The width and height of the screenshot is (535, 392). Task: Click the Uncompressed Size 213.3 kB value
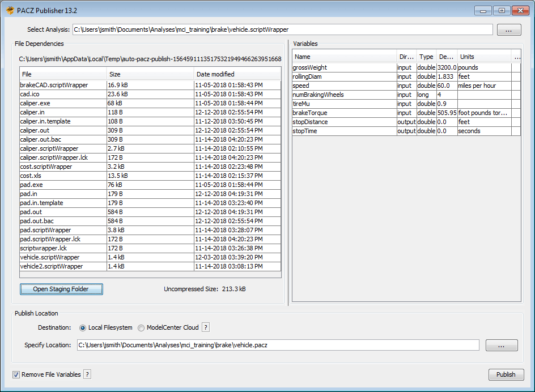click(233, 289)
